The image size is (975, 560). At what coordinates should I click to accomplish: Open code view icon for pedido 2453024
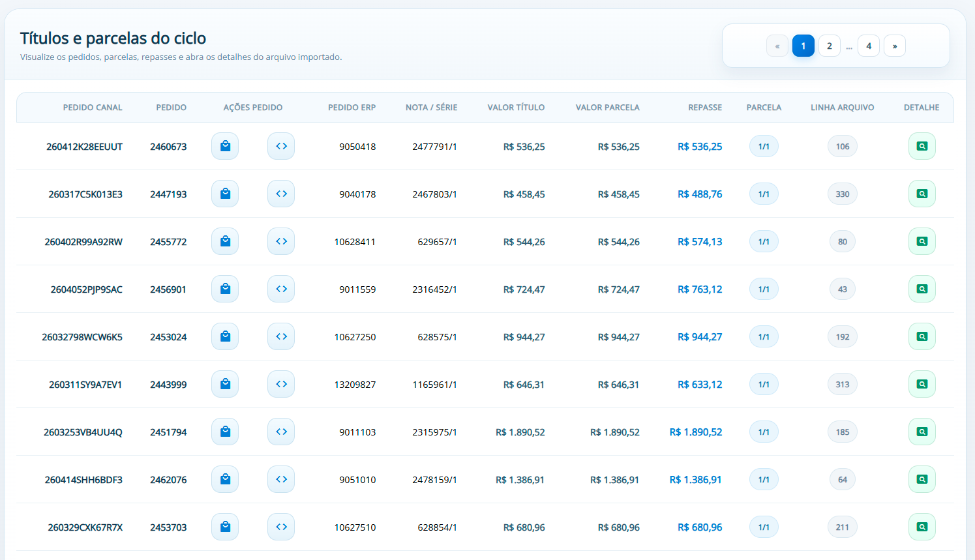pyautogui.click(x=281, y=336)
